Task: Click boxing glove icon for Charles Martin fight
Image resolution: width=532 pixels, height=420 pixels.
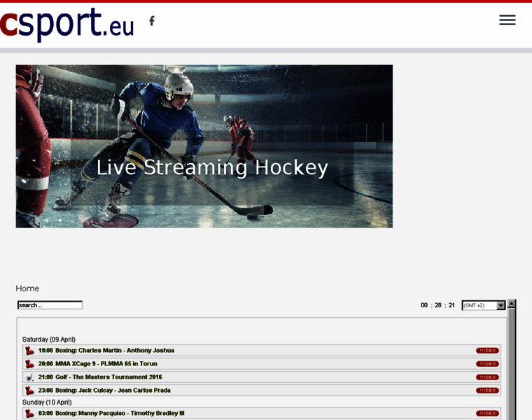Action: click(29, 351)
